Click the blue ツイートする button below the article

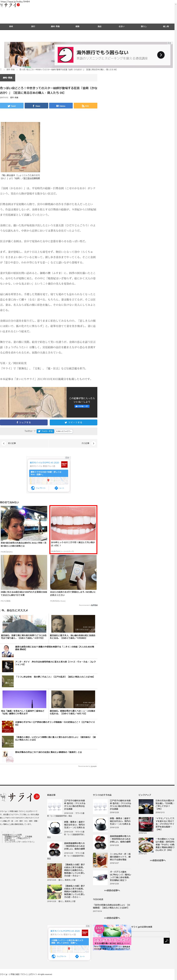tap(73, 422)
